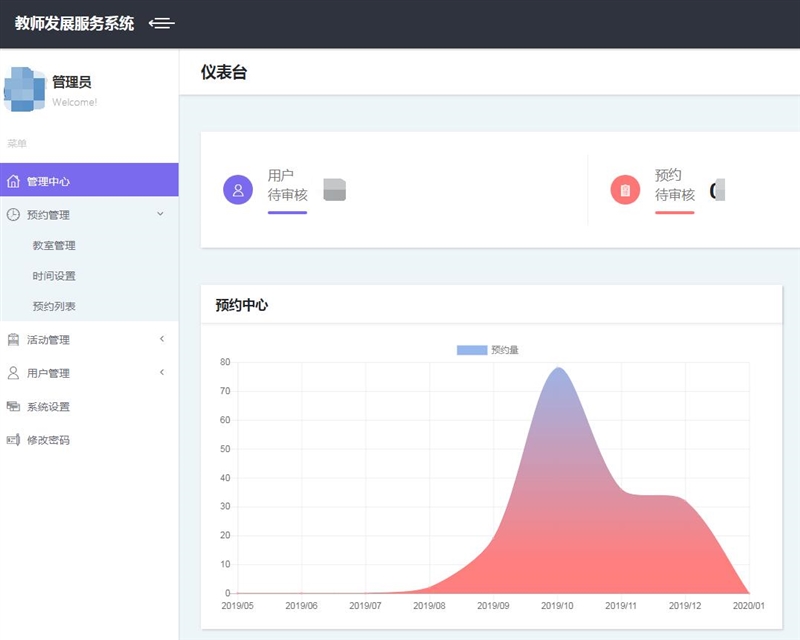This screenshot has height=640, width=800.
Task: Collapse the 预约管理 chevron
Action: coord(161,213)
